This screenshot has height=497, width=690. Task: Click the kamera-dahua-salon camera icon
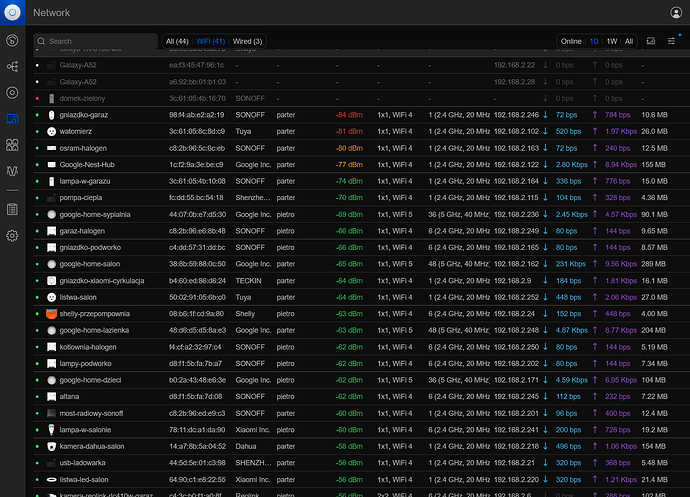[x=51, y=446]
